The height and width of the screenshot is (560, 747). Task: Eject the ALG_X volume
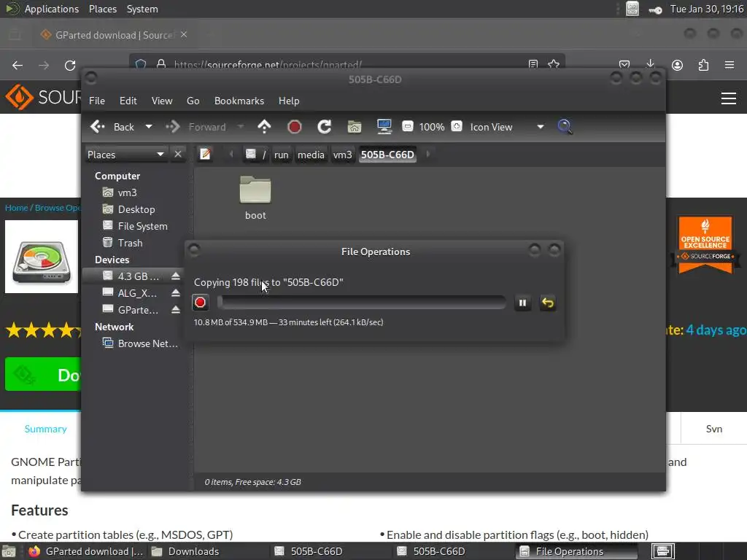176,293
